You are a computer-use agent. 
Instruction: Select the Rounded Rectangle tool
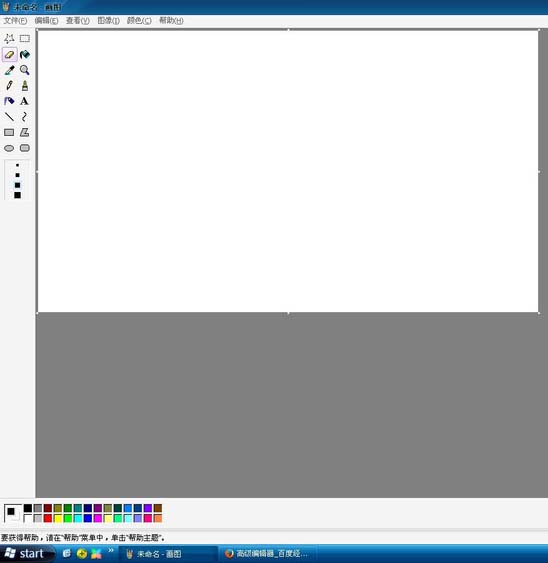[x=25, y=148]
